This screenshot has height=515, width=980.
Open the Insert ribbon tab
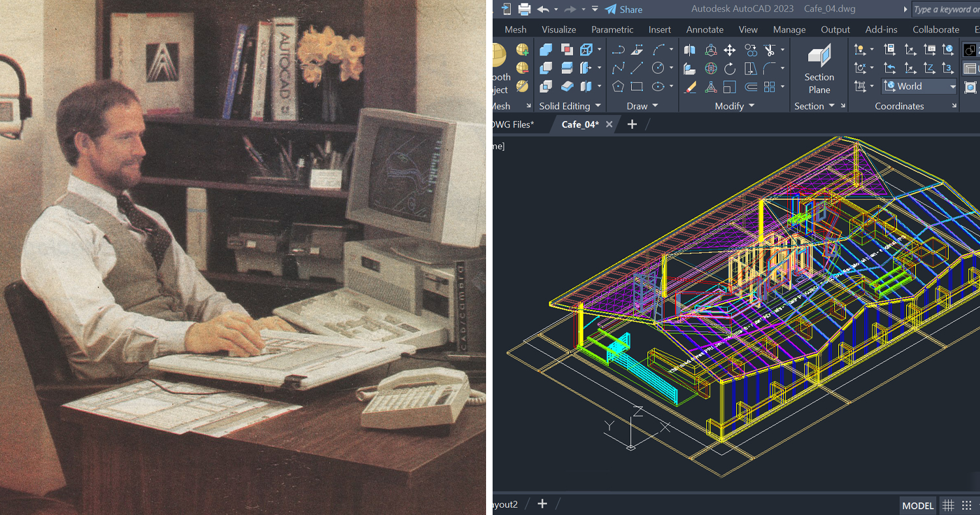click(x=659, y=29)
